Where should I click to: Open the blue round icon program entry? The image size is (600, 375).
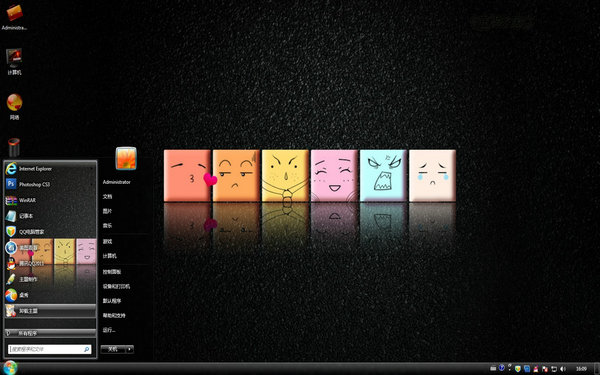tap(50, 248)
